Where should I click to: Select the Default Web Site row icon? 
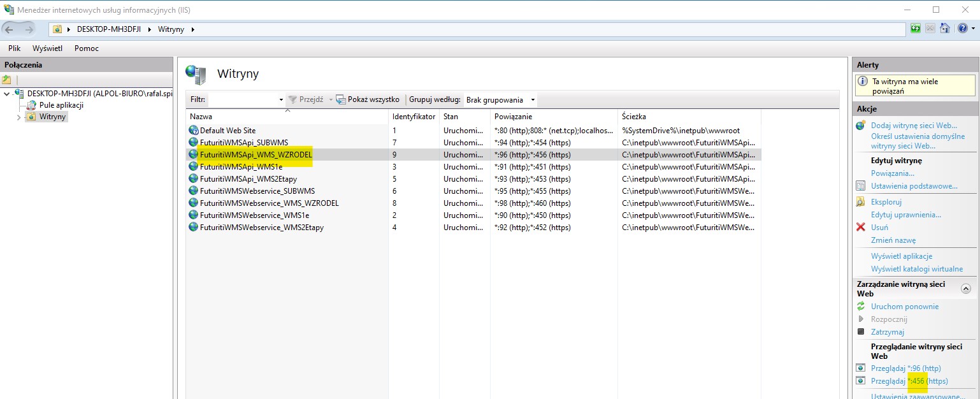point(194,130)
